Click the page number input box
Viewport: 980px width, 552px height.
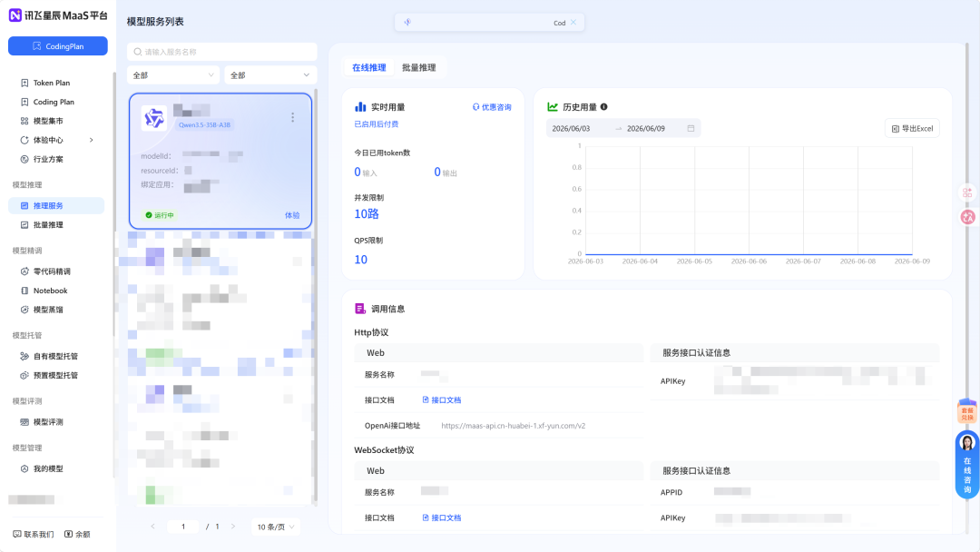(x=183, y=527)
